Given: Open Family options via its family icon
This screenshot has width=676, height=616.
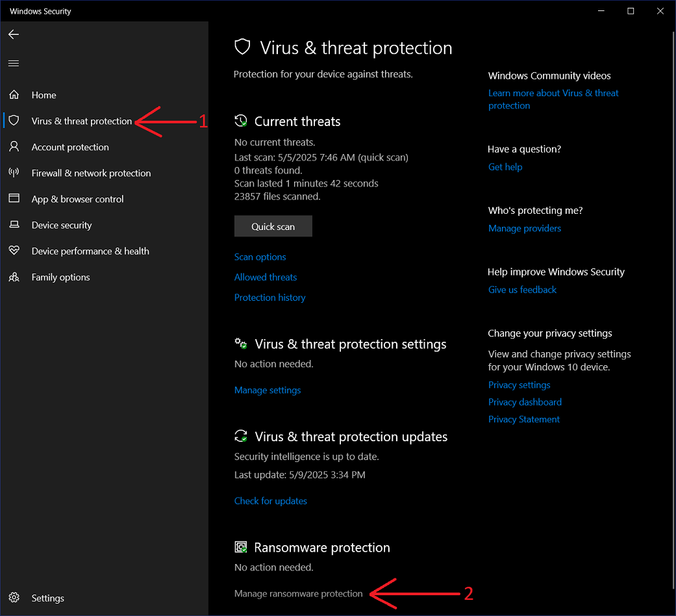Looking at the screenshot, I should (14, 276).
